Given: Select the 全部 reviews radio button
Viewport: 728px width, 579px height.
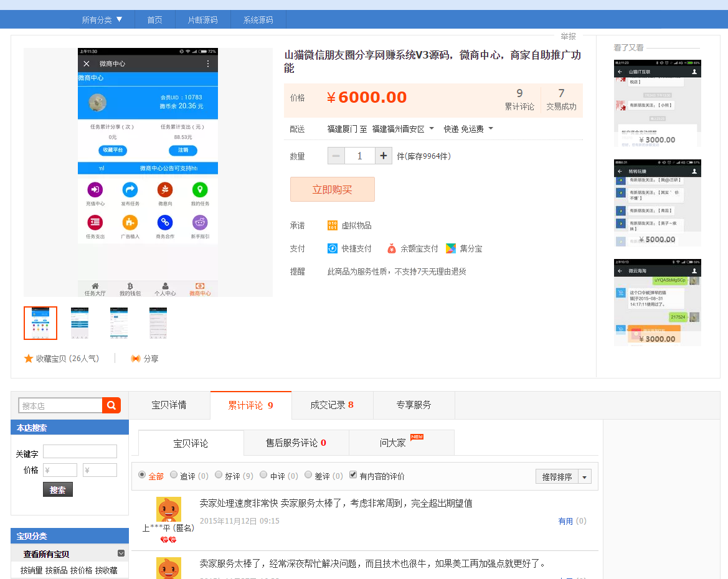Looking at the screenshot, I should (x=142, y=474).
